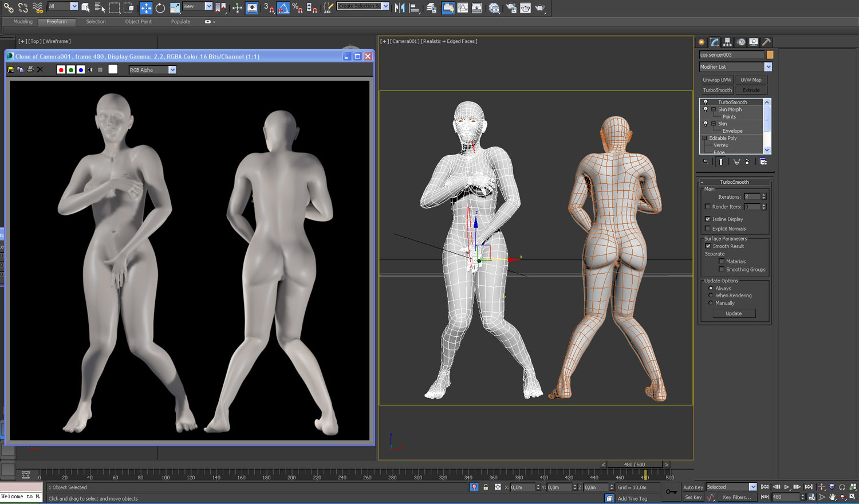Click the selection lock padlock icon
This screenshot has width=859, height=504.
(x=486, y=487)
